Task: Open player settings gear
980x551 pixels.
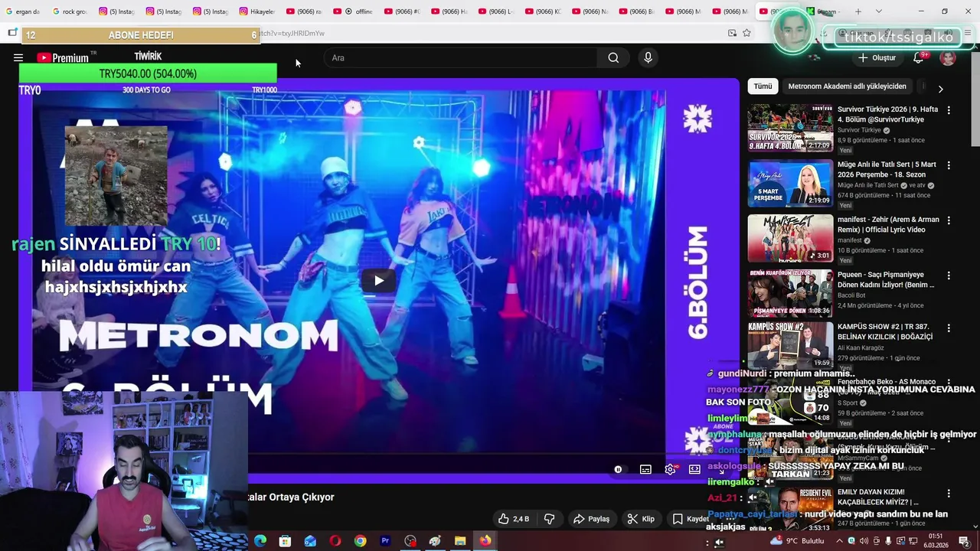Action: tap(670, 469)
